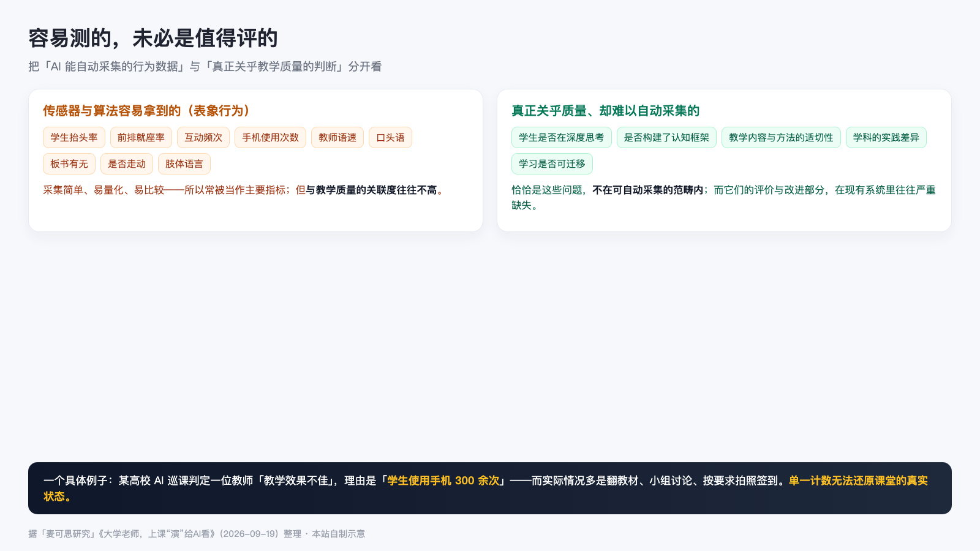
Task: Click the title 容易测的，未必是值得评的
Action: (153, 38)
